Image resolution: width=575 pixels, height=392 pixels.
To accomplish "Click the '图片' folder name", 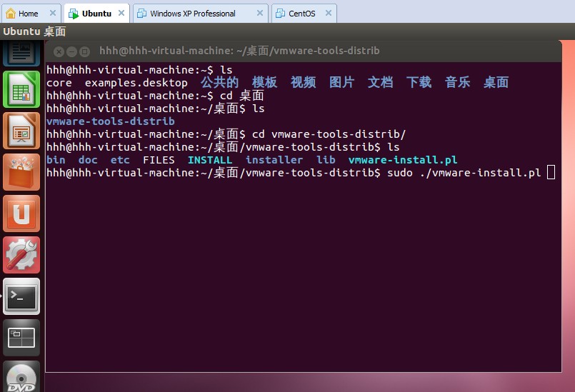I will (x=341, y=82).
